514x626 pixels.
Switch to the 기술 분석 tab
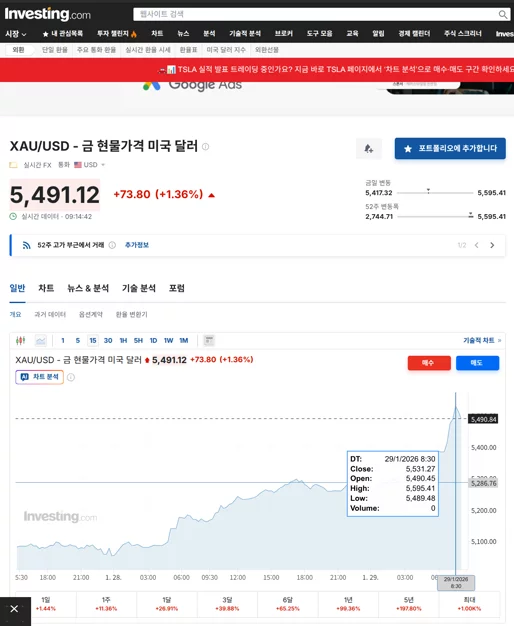click(x=139, y=288)
